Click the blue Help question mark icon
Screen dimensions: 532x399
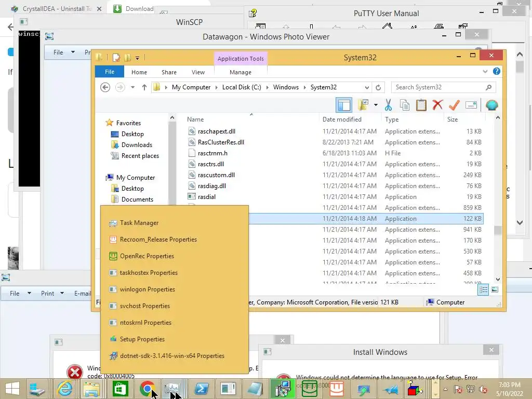pyautogui.click(x=496, y=71)
